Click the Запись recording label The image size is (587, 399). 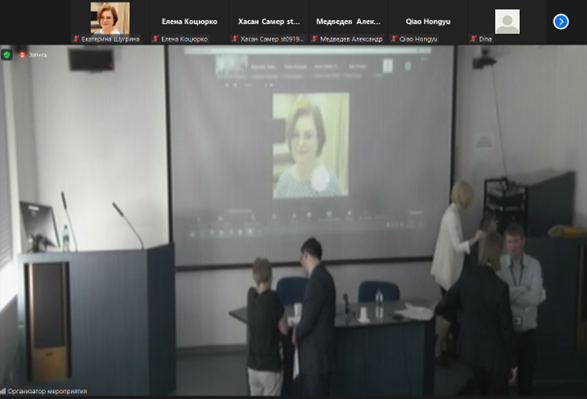[x=37, y=55]
